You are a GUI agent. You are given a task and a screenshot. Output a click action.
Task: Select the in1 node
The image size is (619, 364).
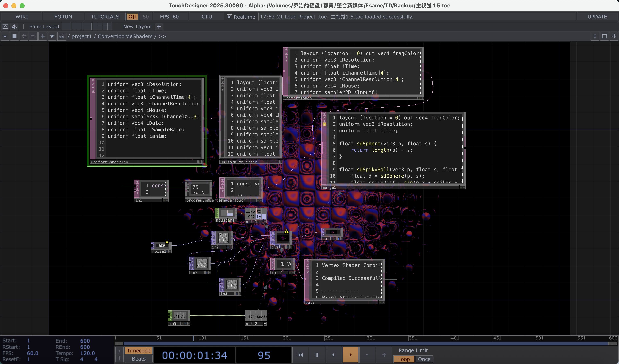pyautogui.click(x=151, y=191)
